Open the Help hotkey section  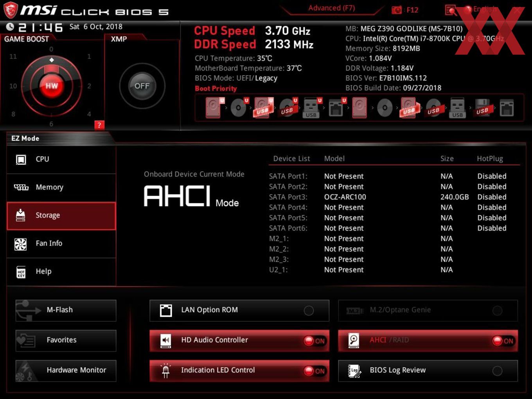pos(61,271)
